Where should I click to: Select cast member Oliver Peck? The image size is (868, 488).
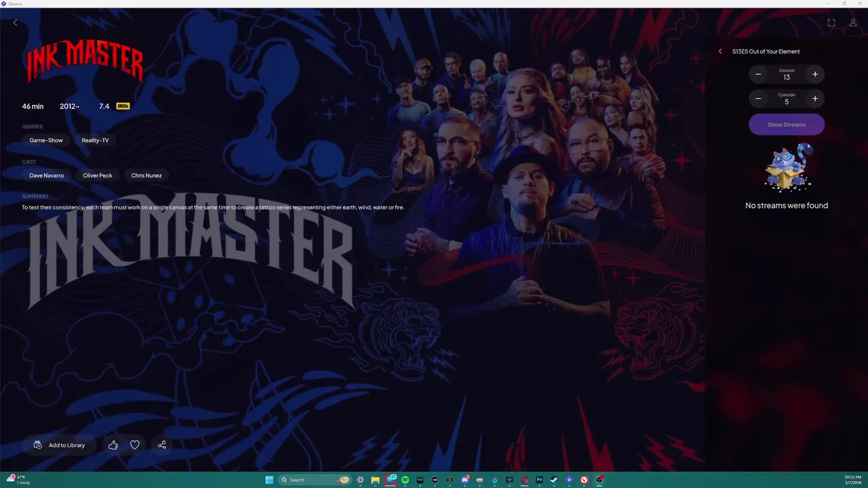(98, 176)
